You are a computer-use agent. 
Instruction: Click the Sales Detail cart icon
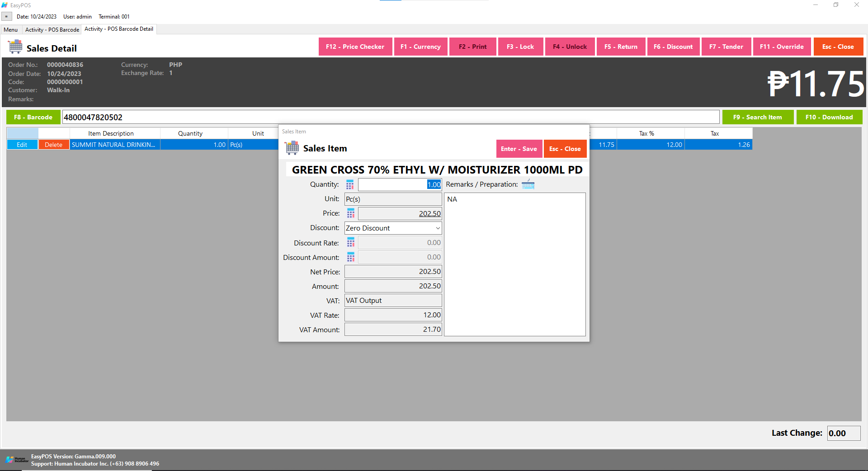[x=15, y=47]
